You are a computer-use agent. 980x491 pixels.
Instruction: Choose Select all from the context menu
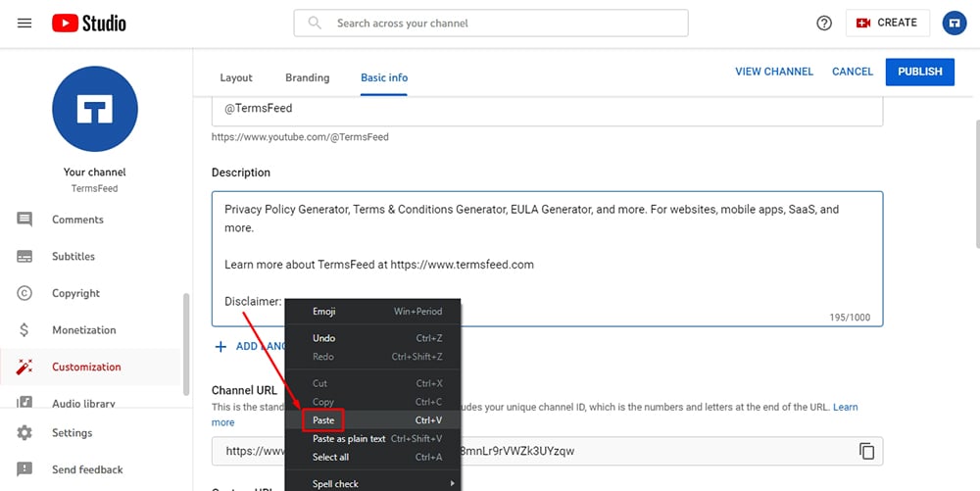click(372, 458)
